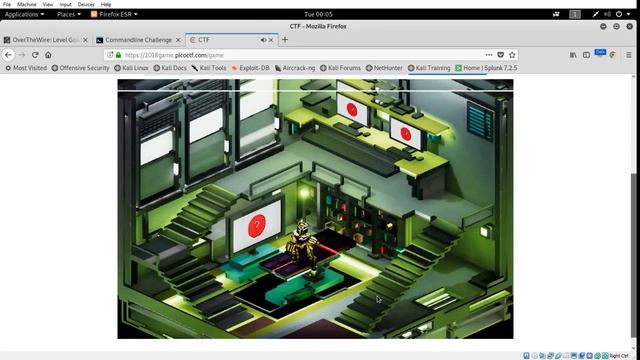Open the VirtualBox File menu

point(7,4)
